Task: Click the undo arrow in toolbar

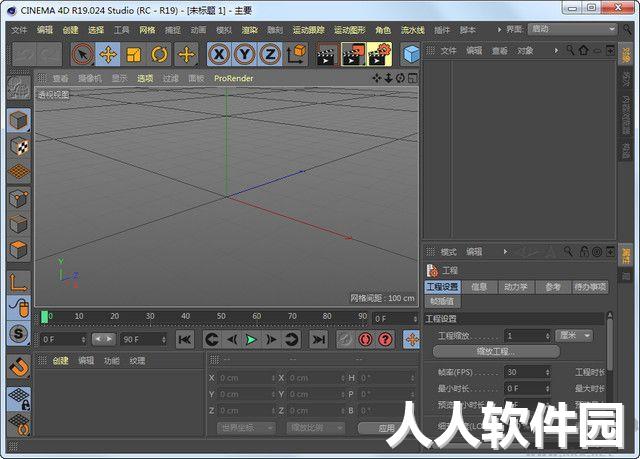Action: [24, 54]
